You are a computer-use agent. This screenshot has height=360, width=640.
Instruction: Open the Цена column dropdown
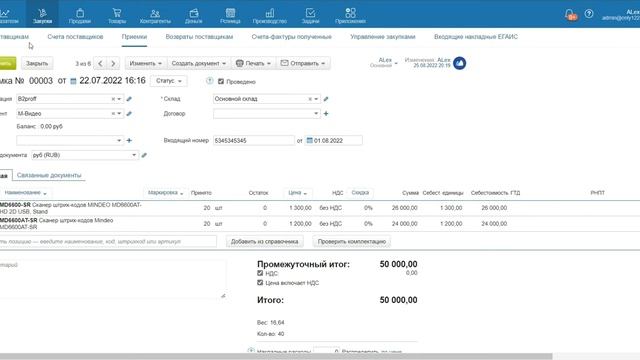point(298,193)
